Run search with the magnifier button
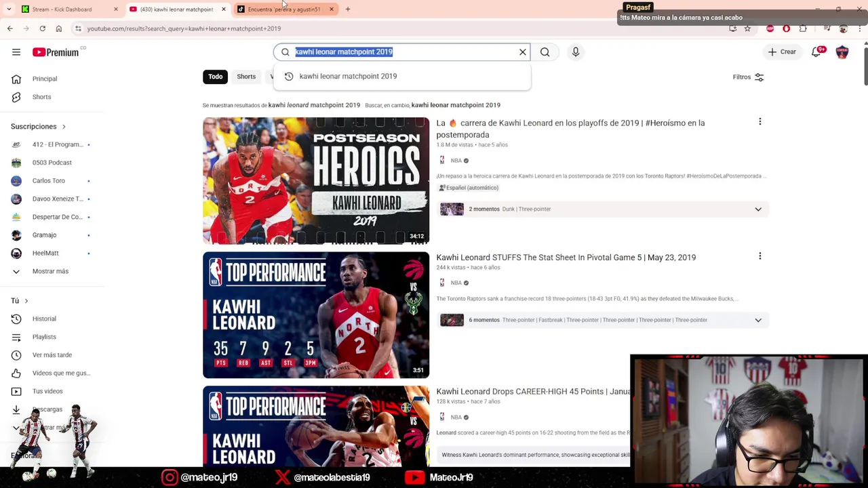Screen dimensions: 868x488 tap(545, 52)
